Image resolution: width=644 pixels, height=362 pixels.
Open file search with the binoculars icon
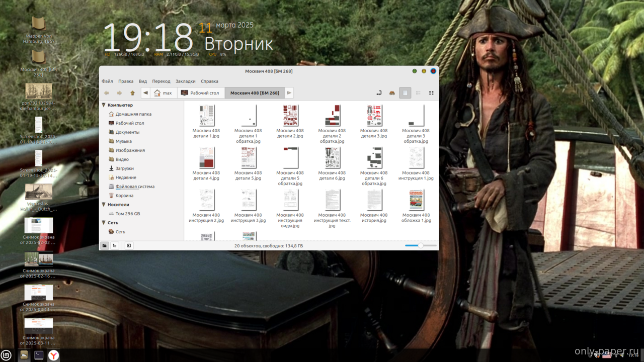(392, 93)
